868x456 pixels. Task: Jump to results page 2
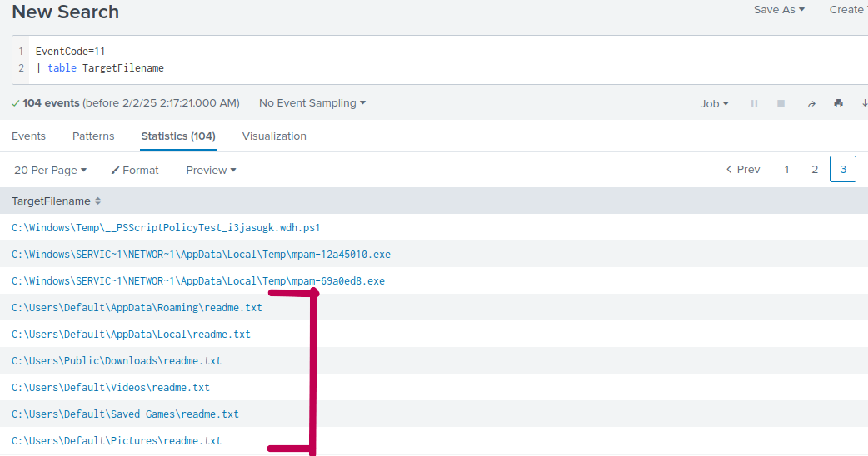(x=815, y=170)
